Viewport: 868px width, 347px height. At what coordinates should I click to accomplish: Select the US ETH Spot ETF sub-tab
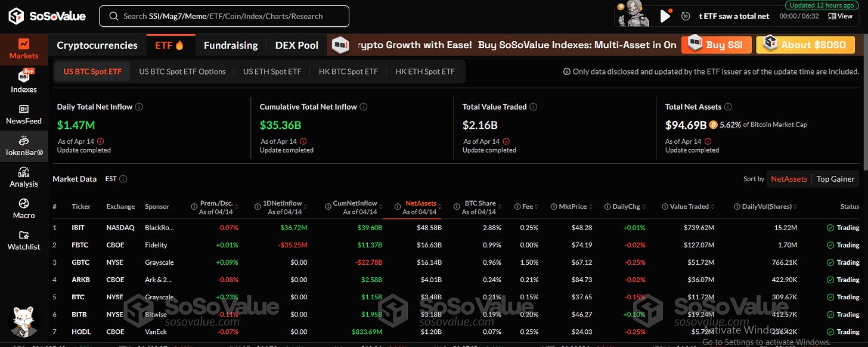[x=272, y=72]
